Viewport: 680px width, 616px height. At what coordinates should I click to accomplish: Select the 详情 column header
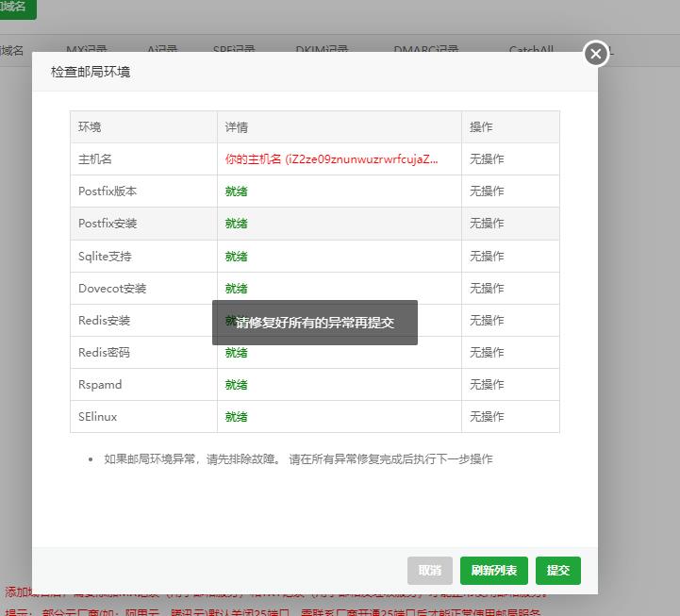point(237,127)
